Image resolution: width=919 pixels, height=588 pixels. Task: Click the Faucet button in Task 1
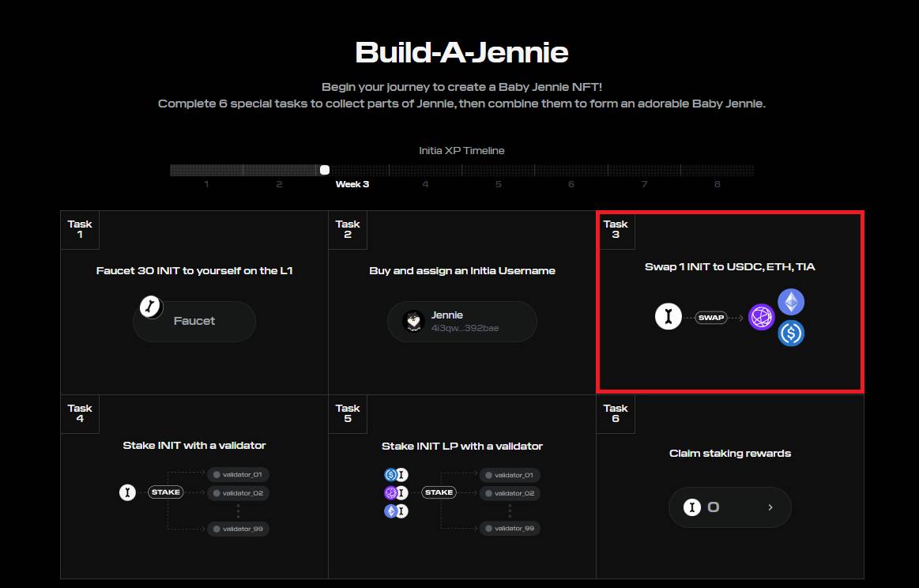pyautogui.click(x=194, y=321)
